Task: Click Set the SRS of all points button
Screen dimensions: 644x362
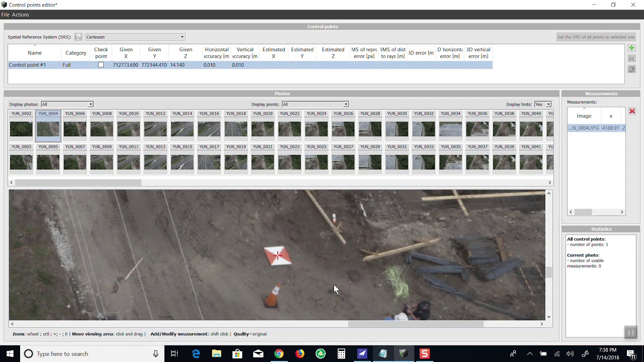Action: point(596,37)
